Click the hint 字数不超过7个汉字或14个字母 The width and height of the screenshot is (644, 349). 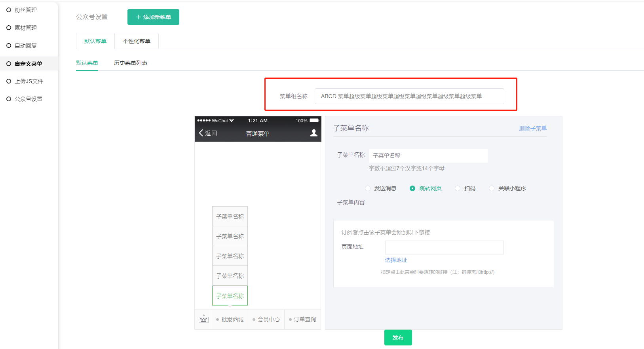click(407, 168)
